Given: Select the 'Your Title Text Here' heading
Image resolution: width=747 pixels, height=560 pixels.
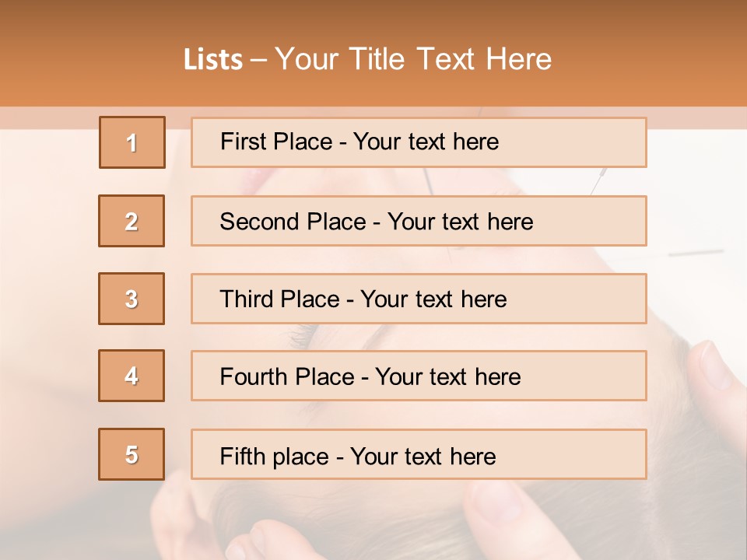Looking at the screenshot, I should [x=413, y=60].
